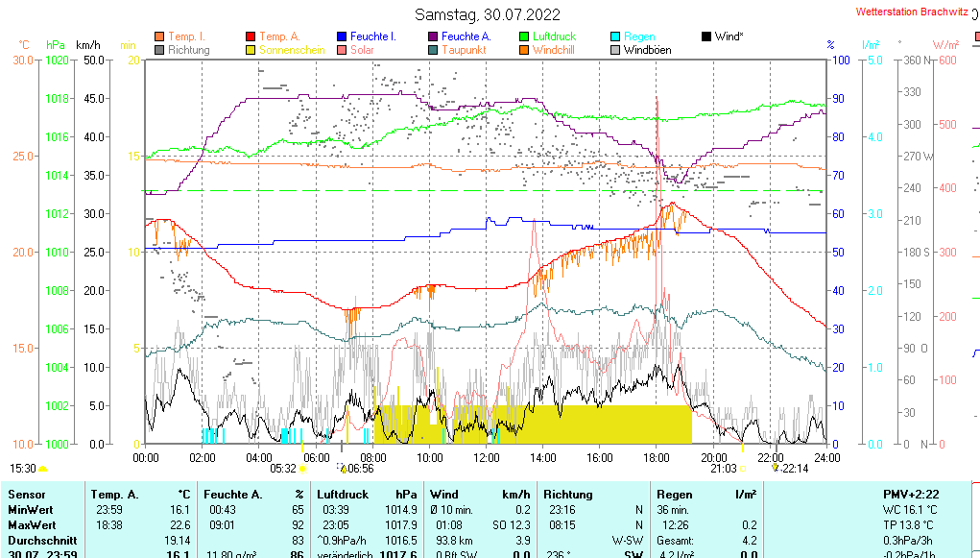Click the cyan Regen legend swatch
Image resolution: width=980 pixels, height=558 pixels.
click(x=615, y=36)
